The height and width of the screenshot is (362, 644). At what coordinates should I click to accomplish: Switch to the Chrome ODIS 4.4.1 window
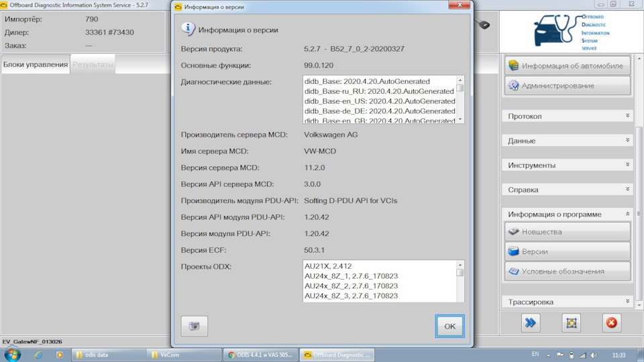tap(261, 355)
